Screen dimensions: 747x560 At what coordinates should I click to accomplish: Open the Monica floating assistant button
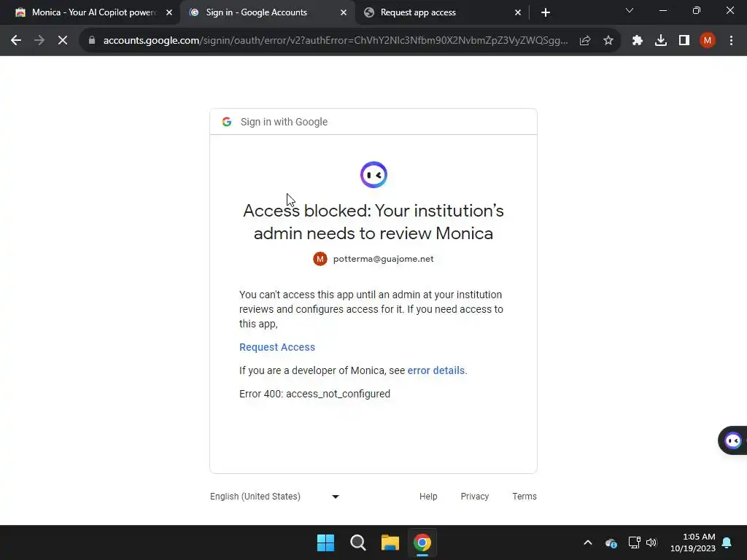pyautogui.click(x=732, y=440)
